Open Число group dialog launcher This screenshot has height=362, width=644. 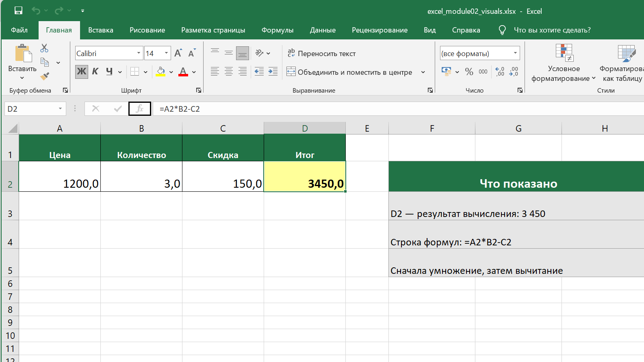(x=520, y=90)
